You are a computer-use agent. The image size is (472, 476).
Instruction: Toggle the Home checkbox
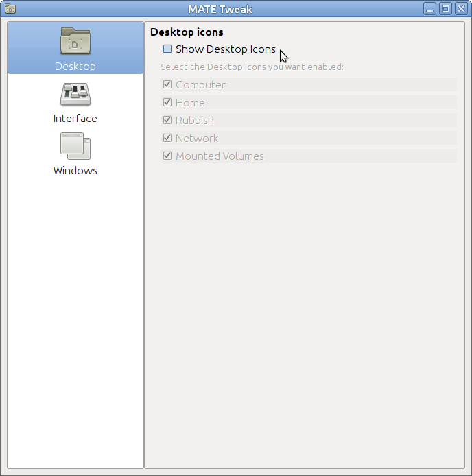click(167, 102)
